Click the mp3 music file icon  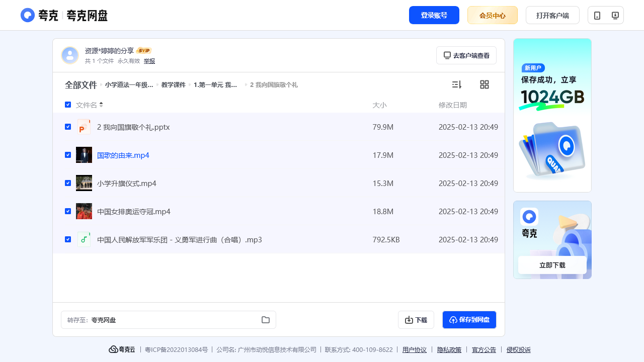84,239
